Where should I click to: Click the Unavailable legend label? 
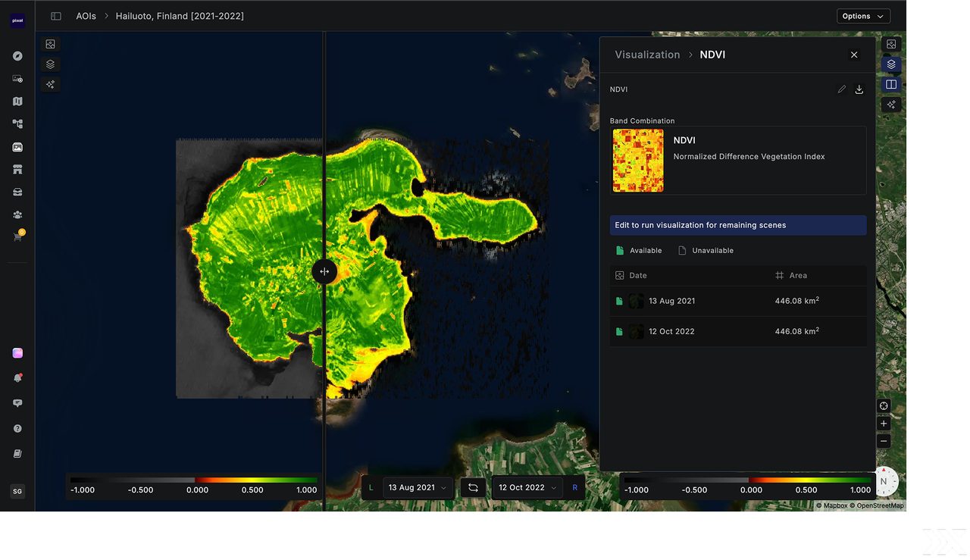(712, 251)
